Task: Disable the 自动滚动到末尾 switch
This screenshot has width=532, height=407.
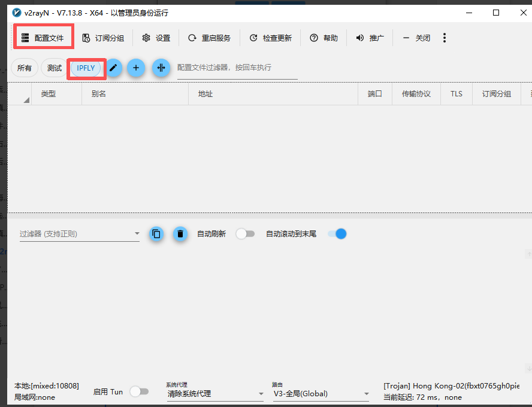Action: pos(337,234)
